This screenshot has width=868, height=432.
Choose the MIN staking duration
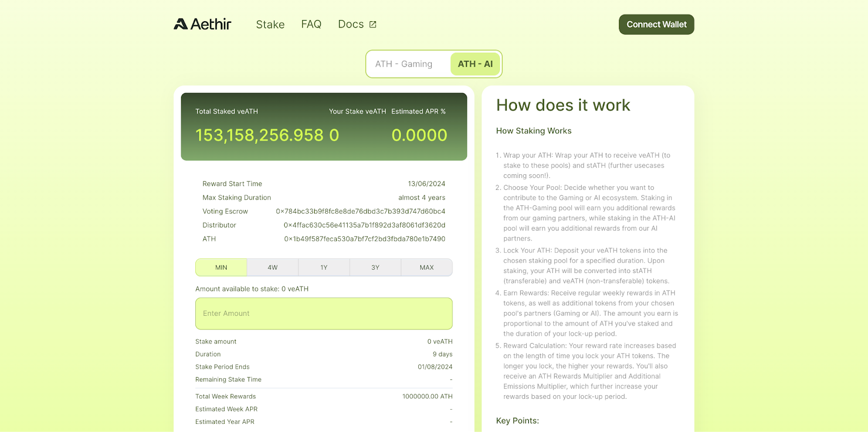[x=221, y=268]
